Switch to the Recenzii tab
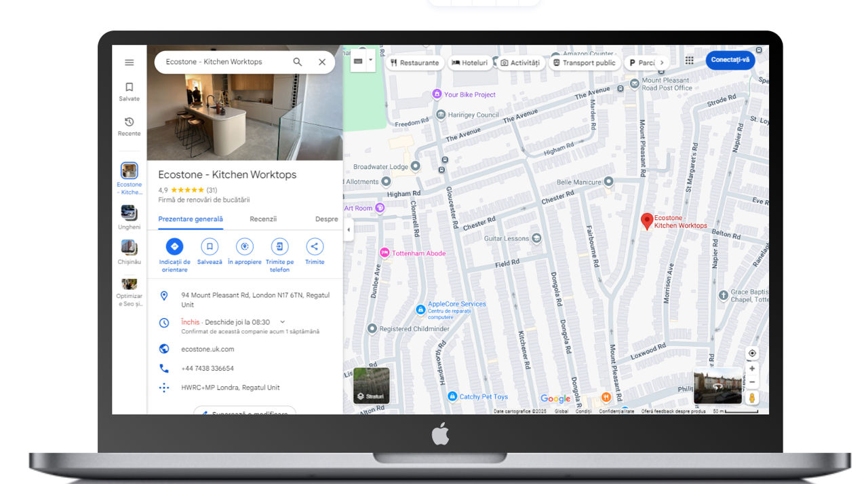The image size is (868, 484). click(x=263, y=219)
